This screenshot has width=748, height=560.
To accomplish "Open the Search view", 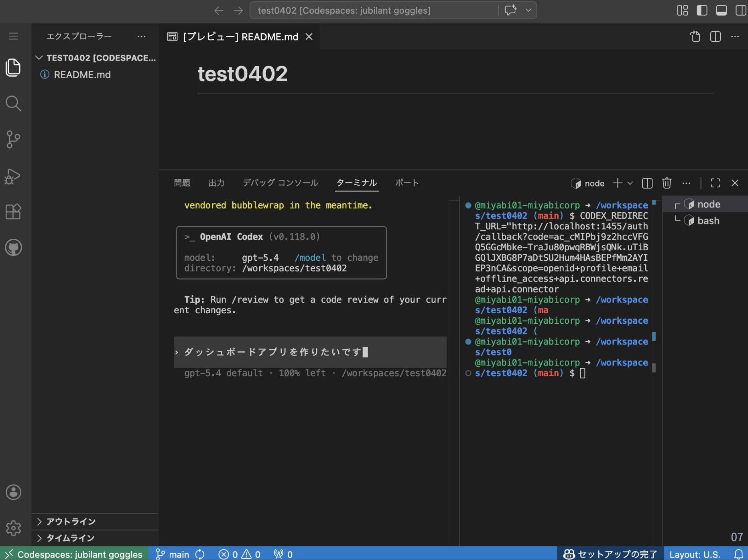I will coord(14,103).
